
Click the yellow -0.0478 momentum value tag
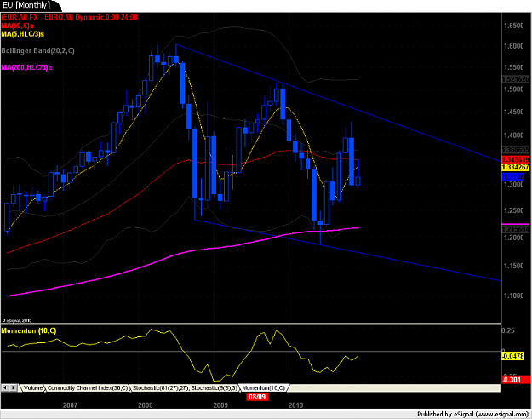(513, 356)
